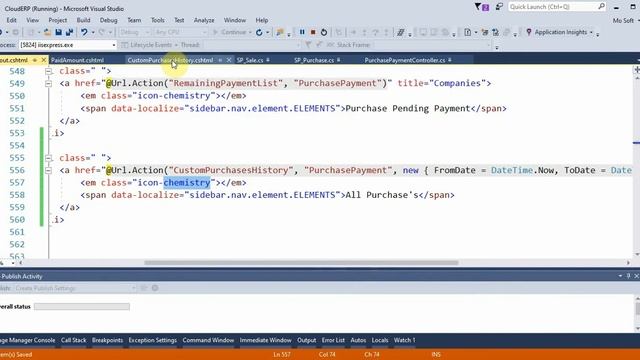
Task: Open the Mo Soft account dropdown
Action: (x=626, y=20)
